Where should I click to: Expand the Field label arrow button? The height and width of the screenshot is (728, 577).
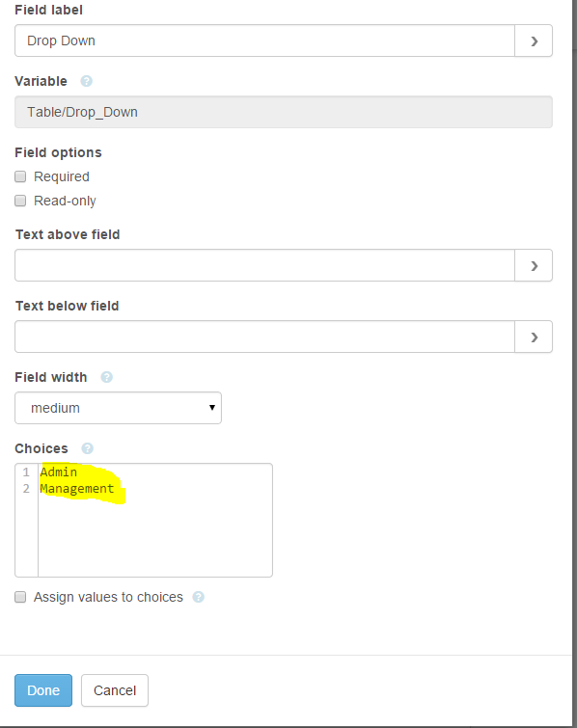click(x=534, y=40)
